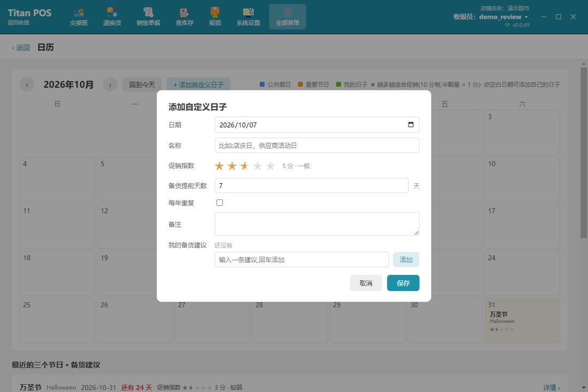Open the 退换货 returns icon
This screenshot has width=588, height=392.
coord(112,17)
